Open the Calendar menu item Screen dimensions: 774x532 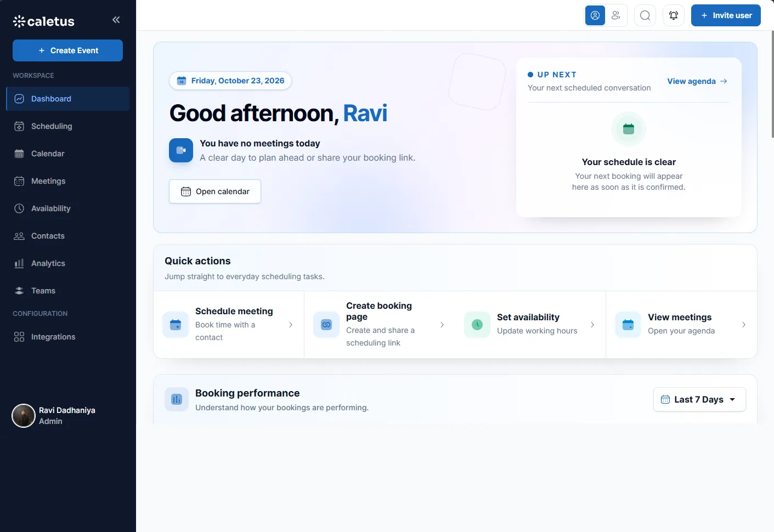click(x=67, y=154)
